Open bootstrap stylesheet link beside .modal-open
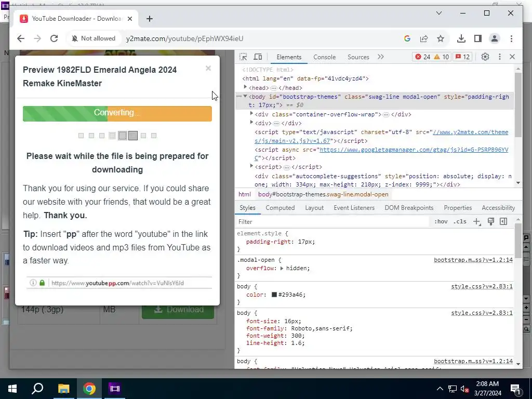Image resolution: width=532 pixels, height=399 pixels. [473, 260]
